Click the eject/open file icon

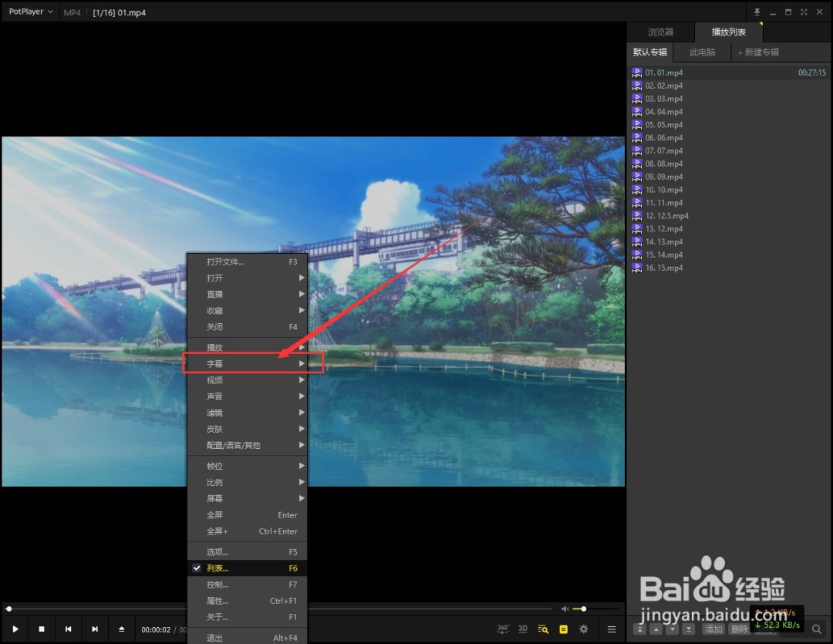click(x=122, y=629)
